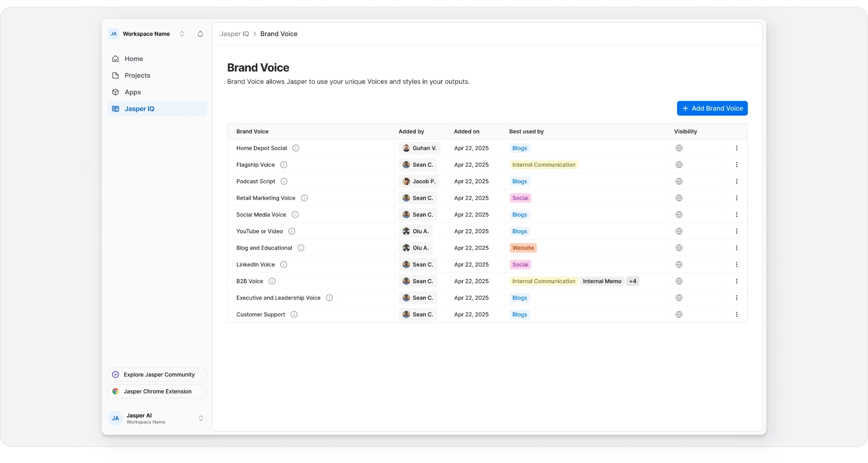Toggle visibility globe for Podcast Script
The image size is (868, 463).
(679, 182)
